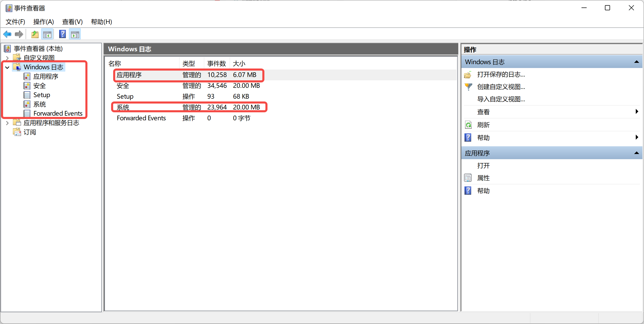Screen dimensions: 644x324
Task: Expand the 自定义视图 tree node
Action: click(7, 58)
